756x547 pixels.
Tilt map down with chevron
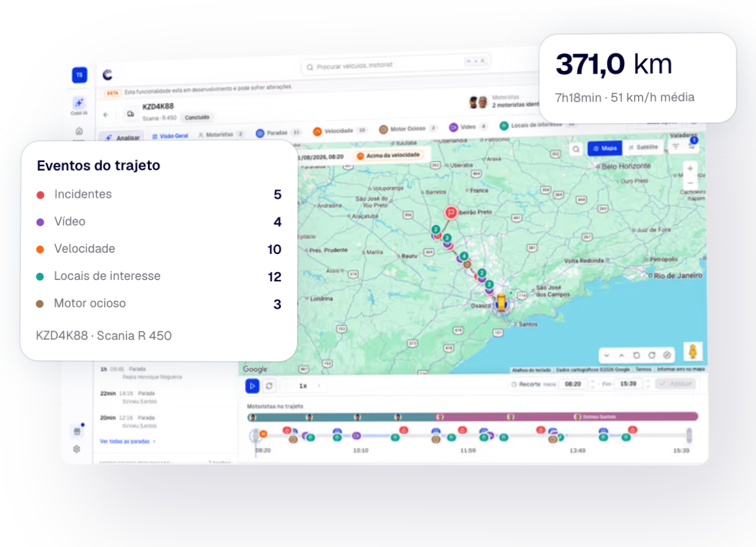[607, 356]
